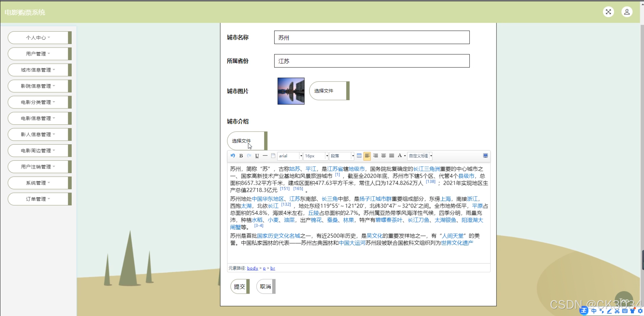
Task: Click the 取消 cancel button
Action: [x=266, y=286]
